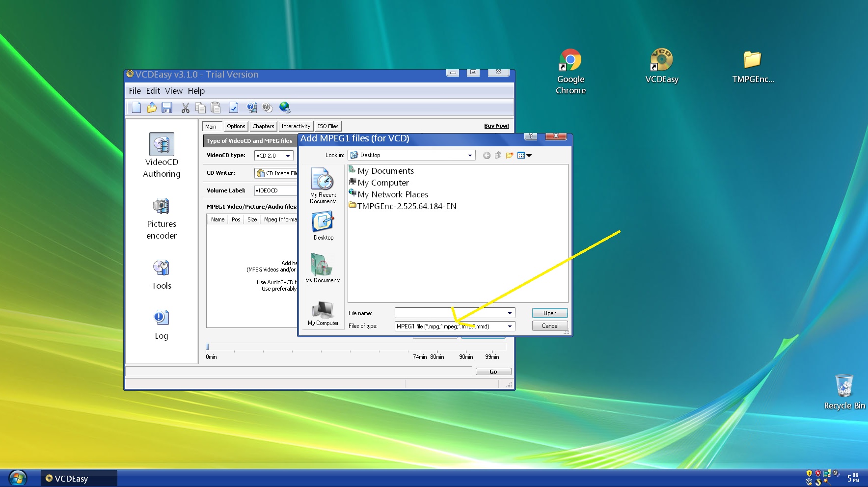Click the globe web icon in the toolbar
Image resolution: width=868 pixels, height=487 pixels.
click(285, 108)
